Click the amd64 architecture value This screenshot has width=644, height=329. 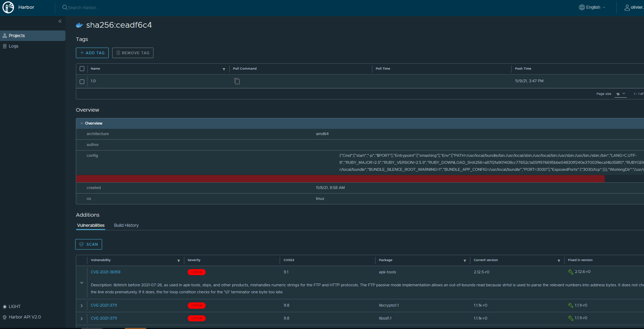322,134
